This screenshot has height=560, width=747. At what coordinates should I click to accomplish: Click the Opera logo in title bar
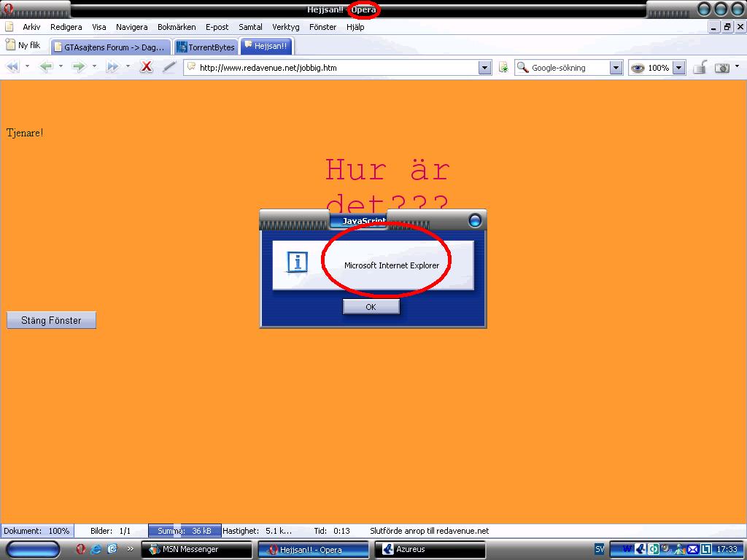pos(7,8)
